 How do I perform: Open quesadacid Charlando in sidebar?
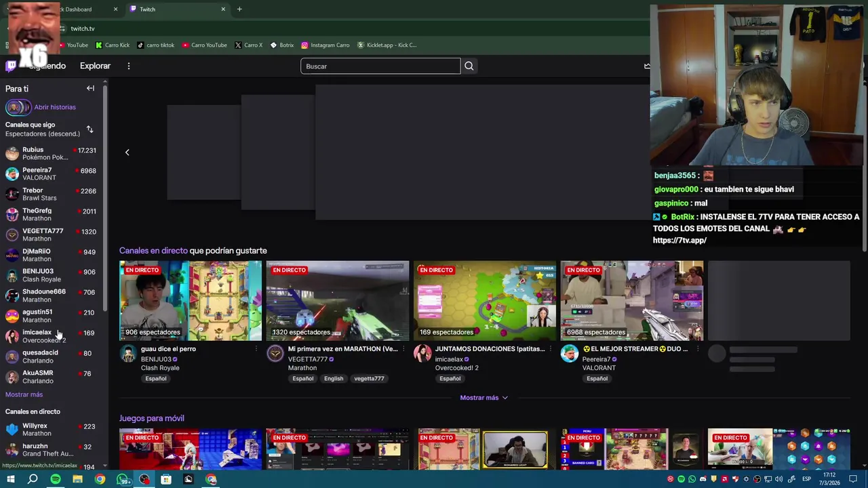[x=53, y=357]
